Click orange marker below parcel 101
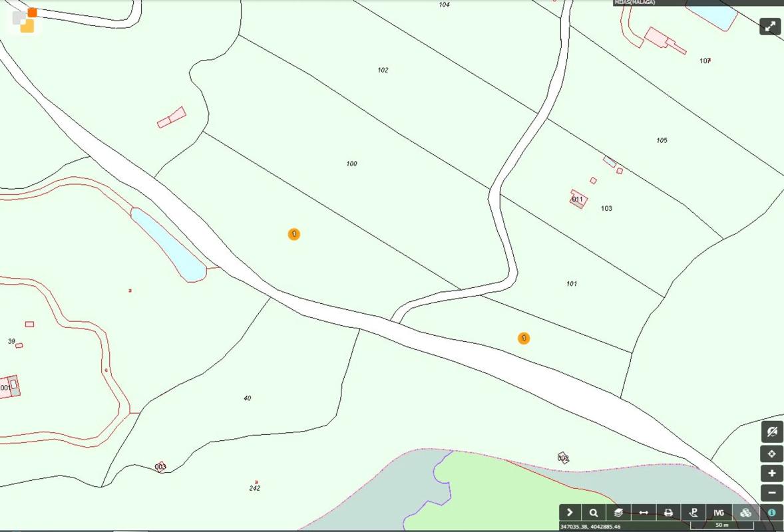The height and width of the screenshot is (532, 784). click(x=524, y=338)
